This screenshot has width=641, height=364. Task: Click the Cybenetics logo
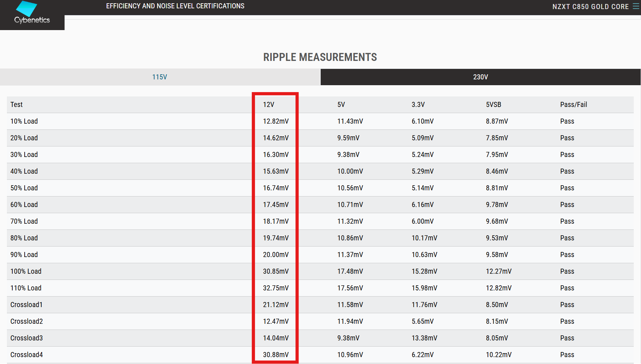(x=32, y=13)
